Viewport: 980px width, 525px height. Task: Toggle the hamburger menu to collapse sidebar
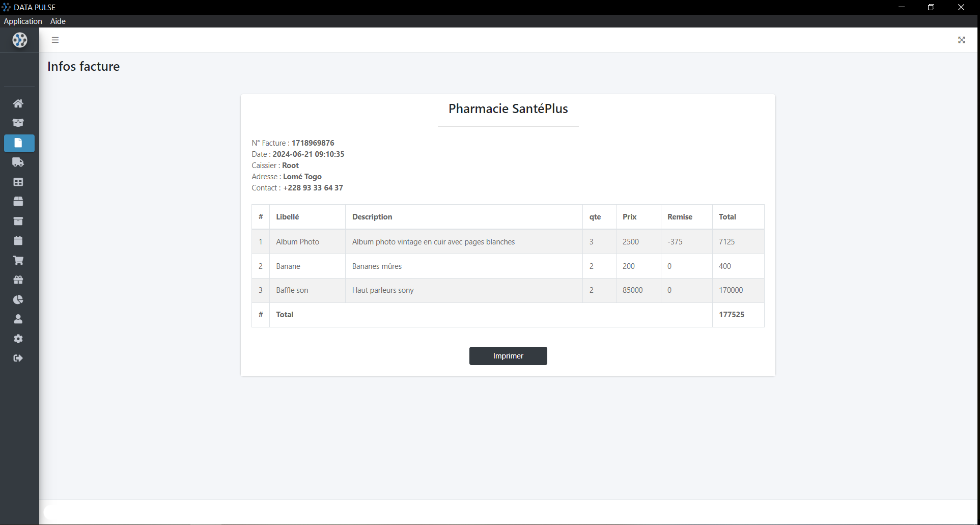tap(55, 40)
